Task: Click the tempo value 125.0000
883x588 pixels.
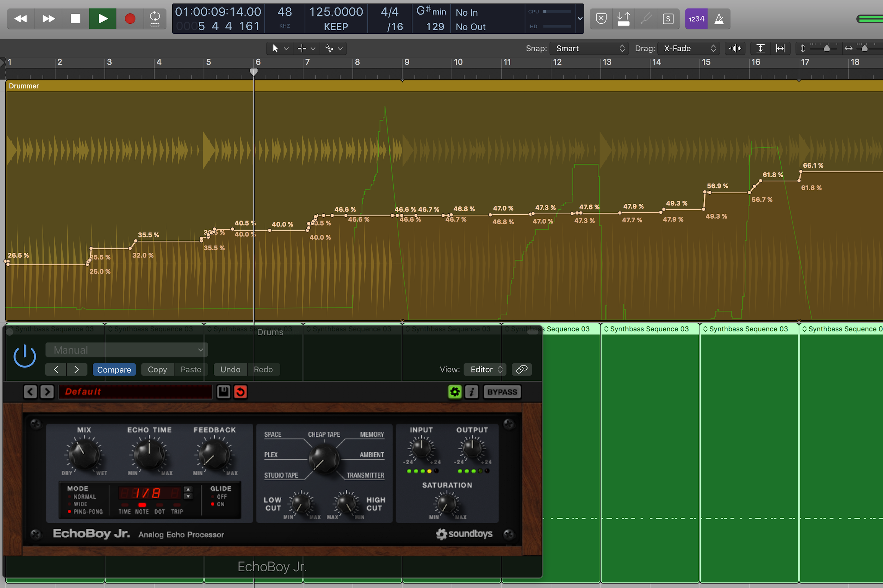Action: [336, 12]
